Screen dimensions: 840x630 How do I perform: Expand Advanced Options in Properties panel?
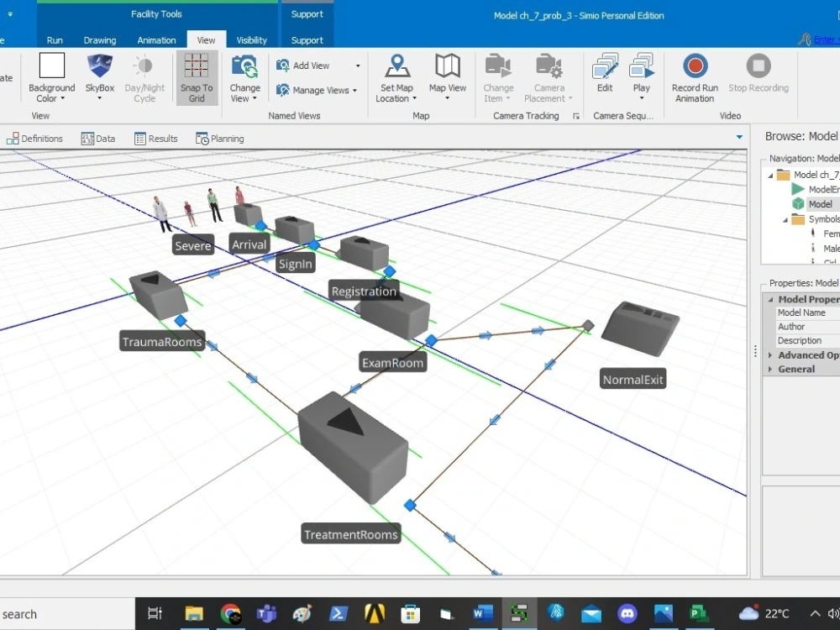point(771,354)
